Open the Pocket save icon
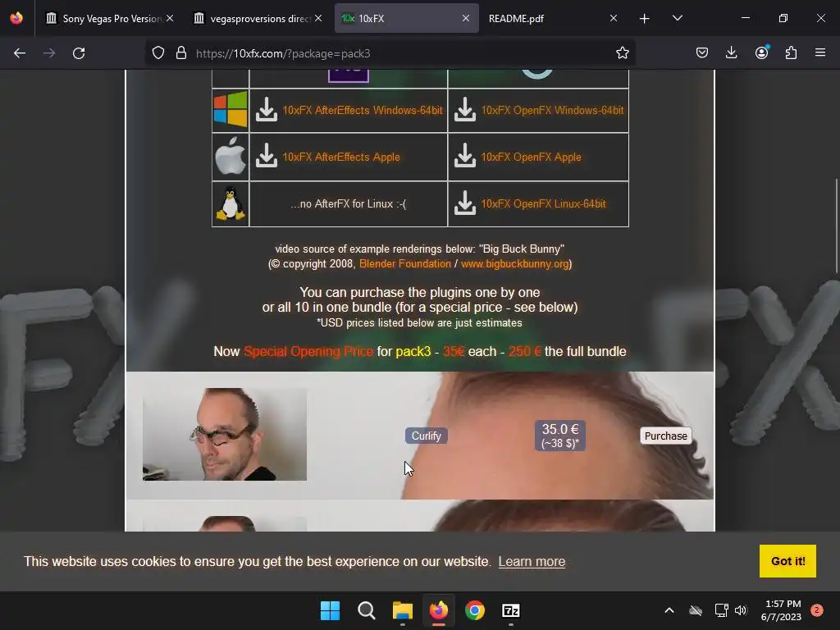 pos(702,52)
